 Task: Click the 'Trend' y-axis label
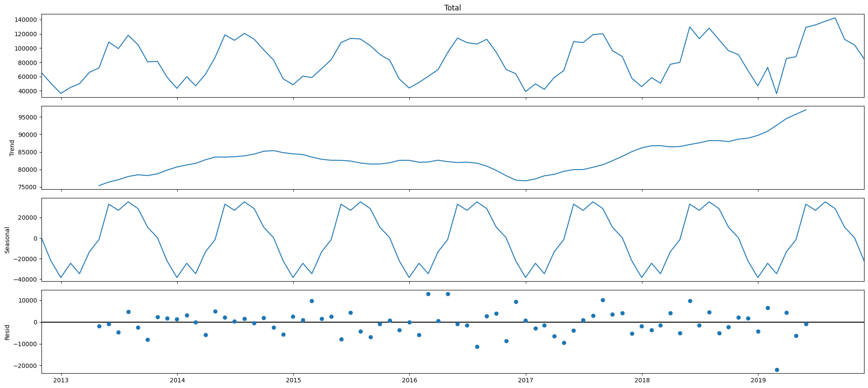12,148
